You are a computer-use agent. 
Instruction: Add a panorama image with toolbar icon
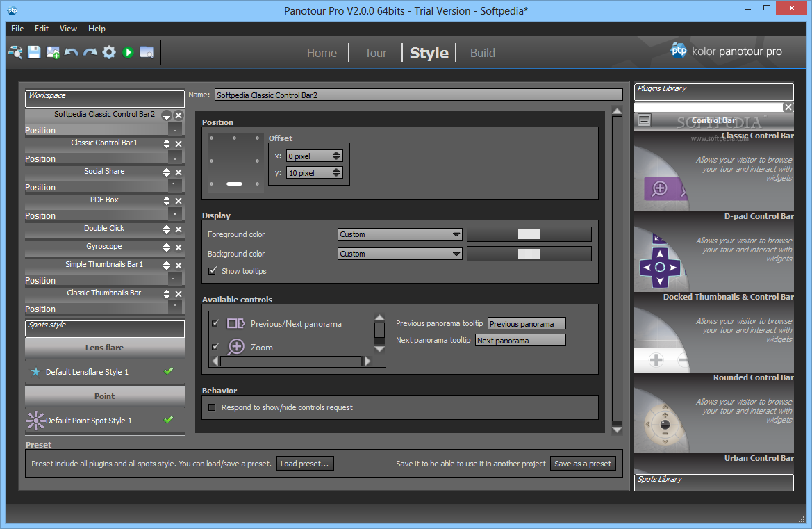click(x=53, y=52)
